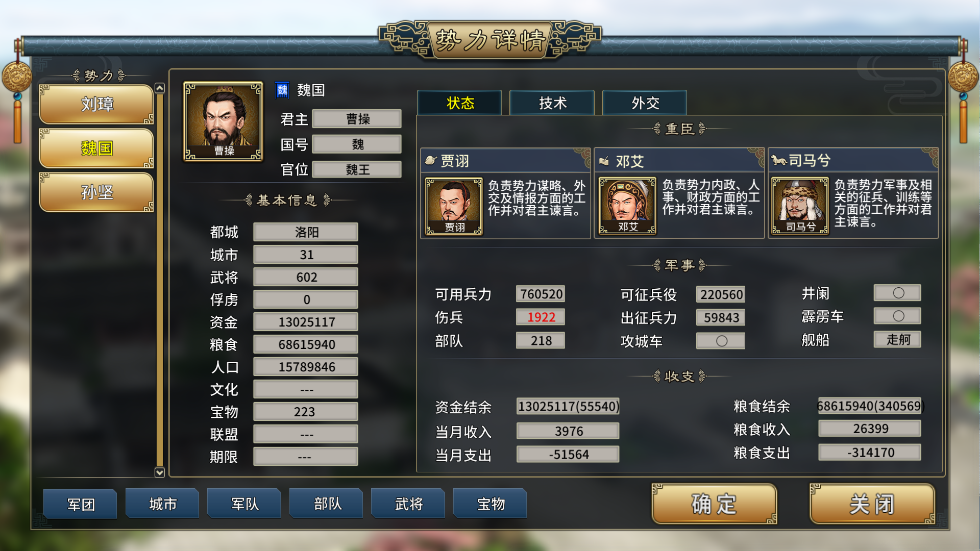Click the blue 魏 faction flag icon

(282, 90)
